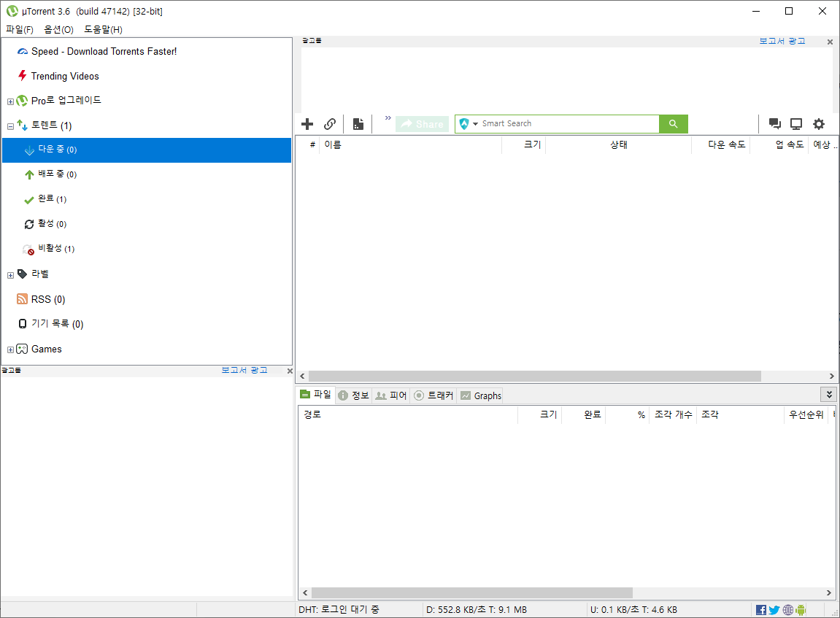
Task: Open Preferences gear icon
Action: point(819,124)
